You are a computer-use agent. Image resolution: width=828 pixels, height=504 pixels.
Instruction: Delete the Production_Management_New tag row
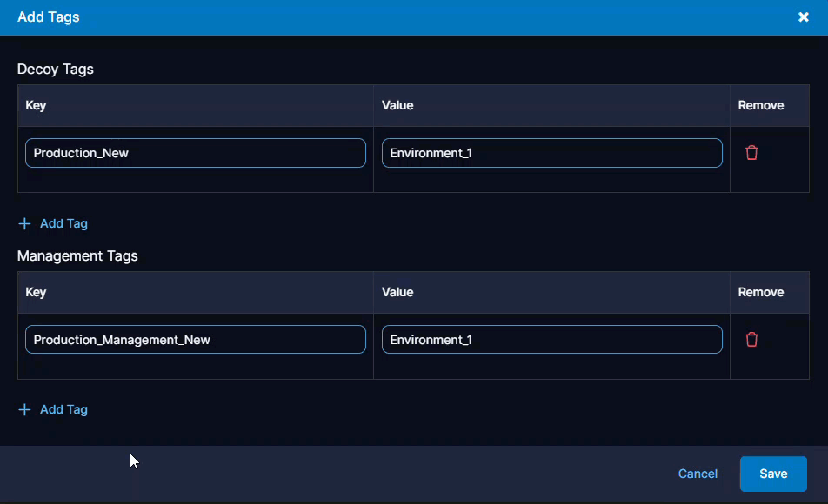[751, 340]
